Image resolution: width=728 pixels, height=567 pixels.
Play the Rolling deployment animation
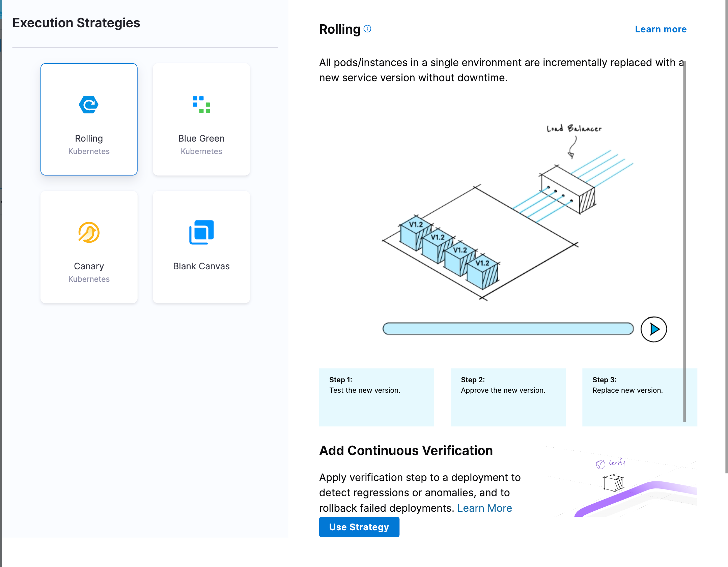click(x=653, y=329)
